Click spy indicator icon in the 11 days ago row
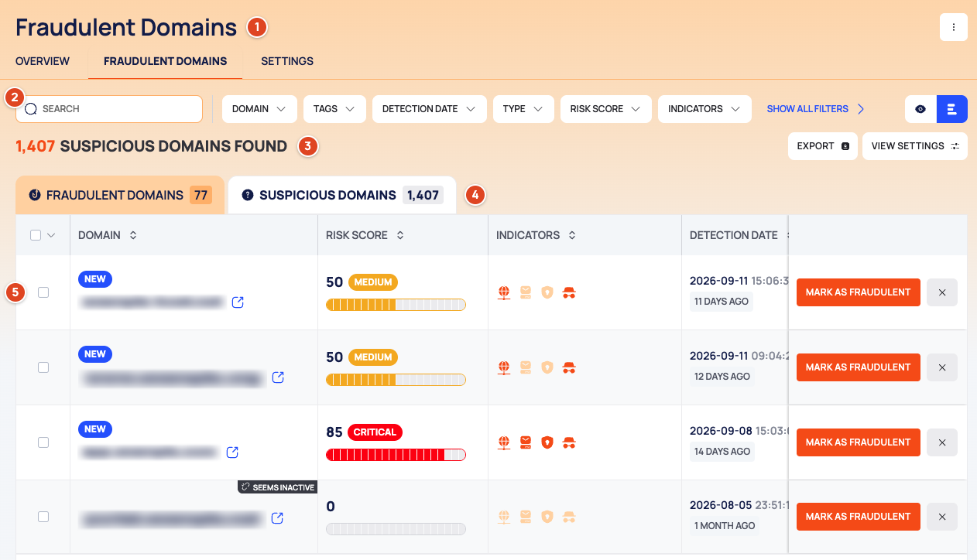Viewport: 977px width, 560px height. click(x=569, y=292)
